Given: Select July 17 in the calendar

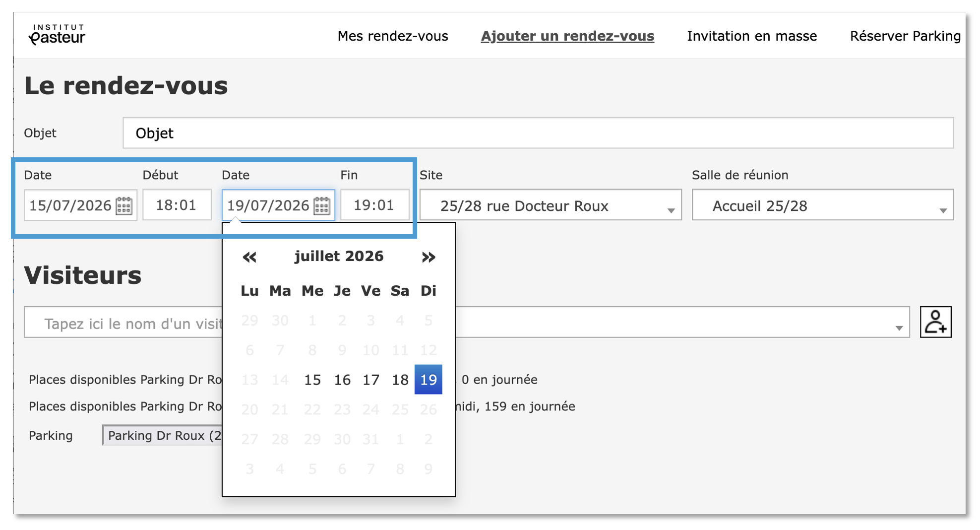Looking at the screenshot, I should (x=371, y=380).
